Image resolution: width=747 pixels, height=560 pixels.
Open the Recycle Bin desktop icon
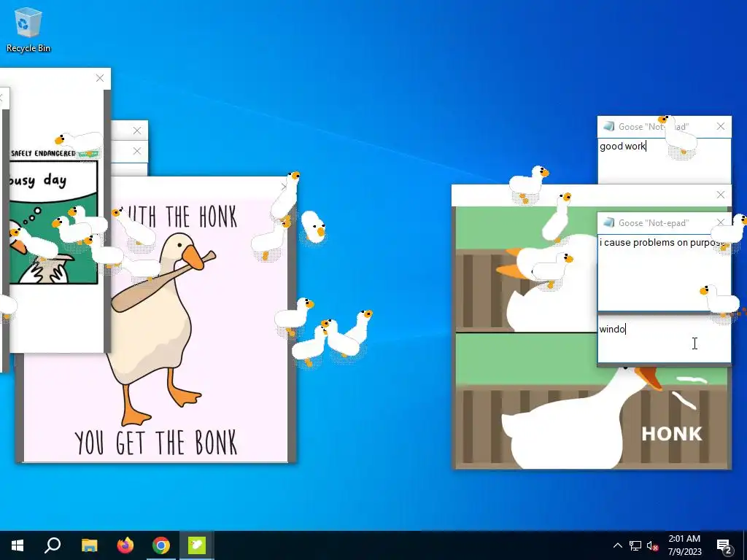point(28,29)
